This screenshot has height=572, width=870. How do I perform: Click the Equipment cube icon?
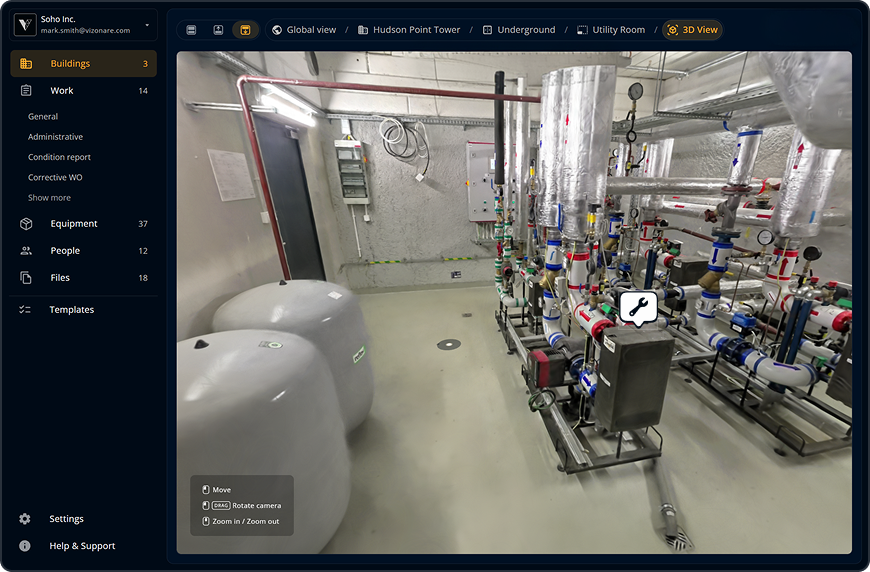[26, 224]
